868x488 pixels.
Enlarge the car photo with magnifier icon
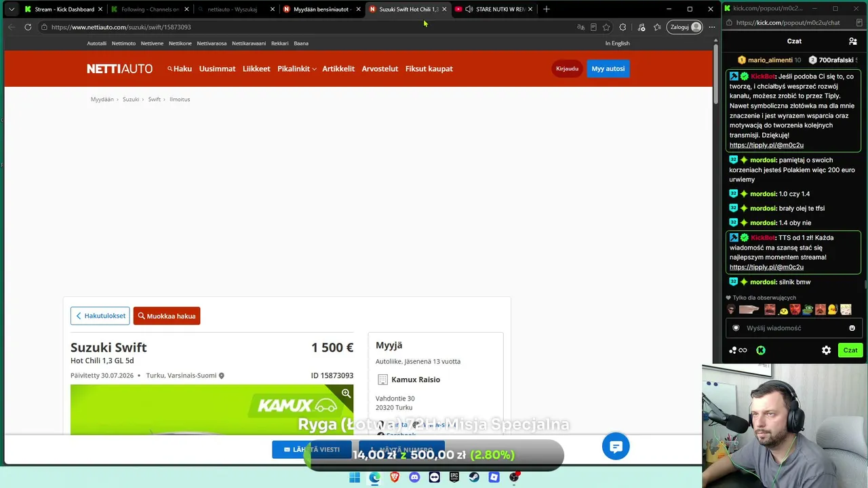coord(346,393)
